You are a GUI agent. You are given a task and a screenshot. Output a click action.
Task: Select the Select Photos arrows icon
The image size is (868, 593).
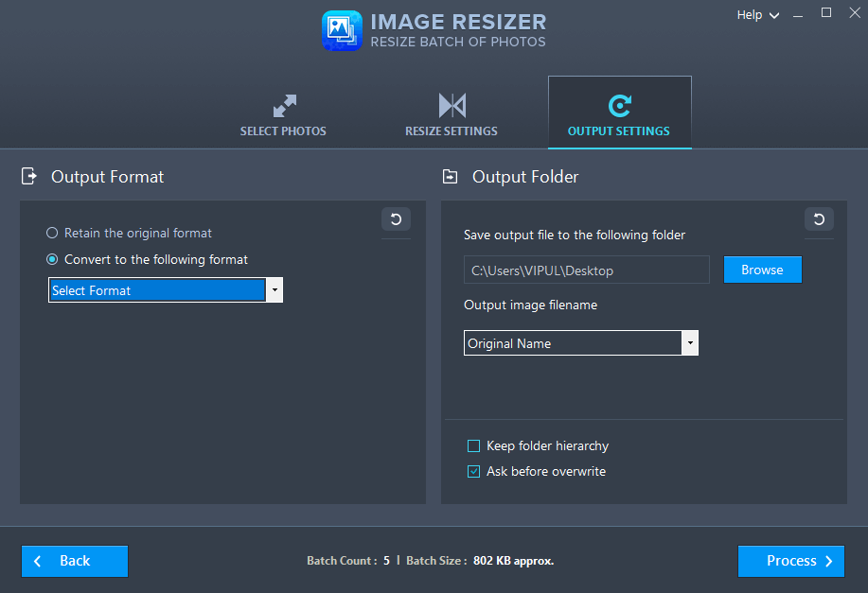[x=283, y=105]
